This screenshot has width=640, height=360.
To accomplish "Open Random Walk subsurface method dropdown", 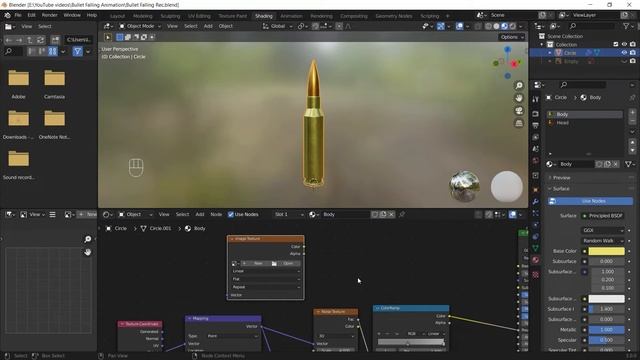I will click(x=602, y=241).
